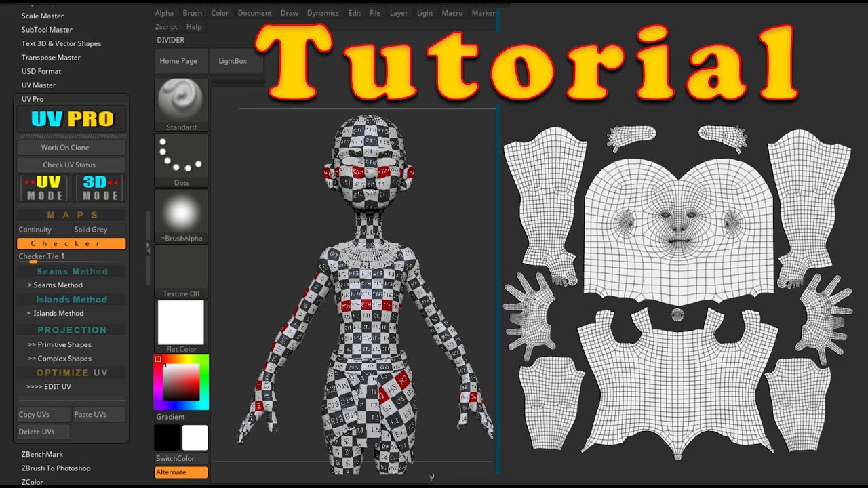This screenshot has height=488, width=868.
Task: Click the UV PRO logo banner
Action: point(72,119)
